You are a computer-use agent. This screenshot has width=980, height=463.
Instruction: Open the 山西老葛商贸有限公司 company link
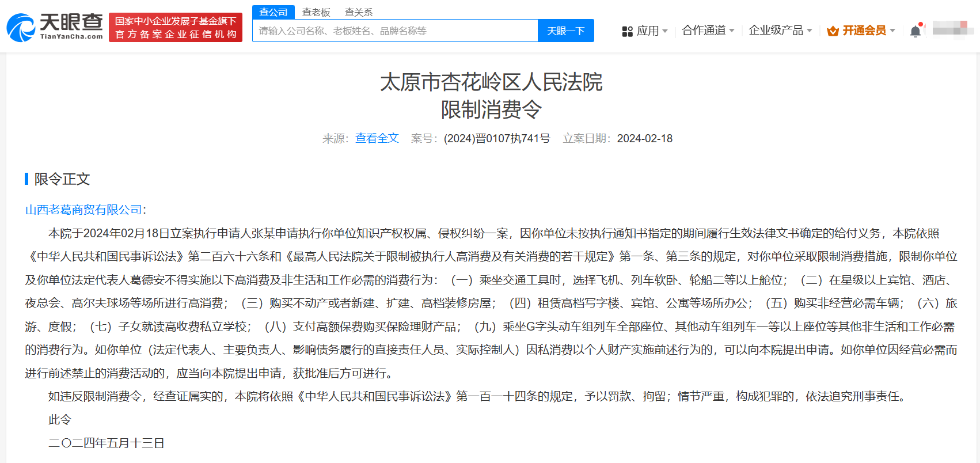[83, 210]
